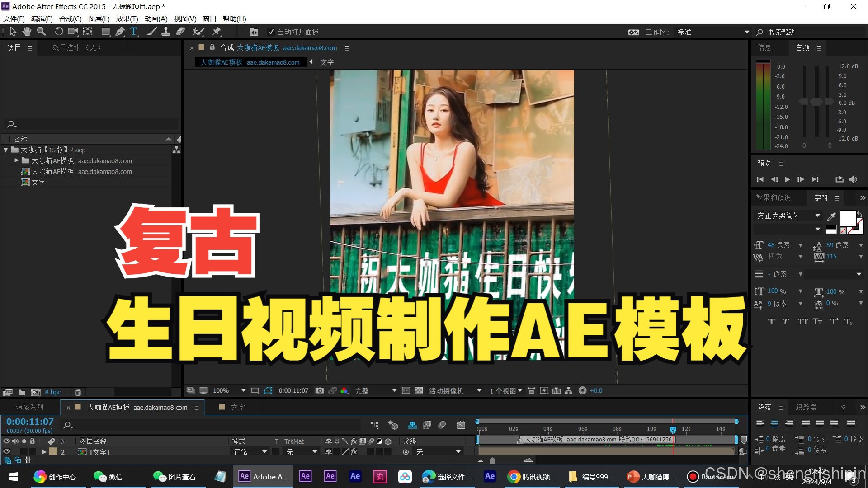868x488 pixels.
Task: Click the current timecode 0:00:11:07 field
Action: pos(30,422)
